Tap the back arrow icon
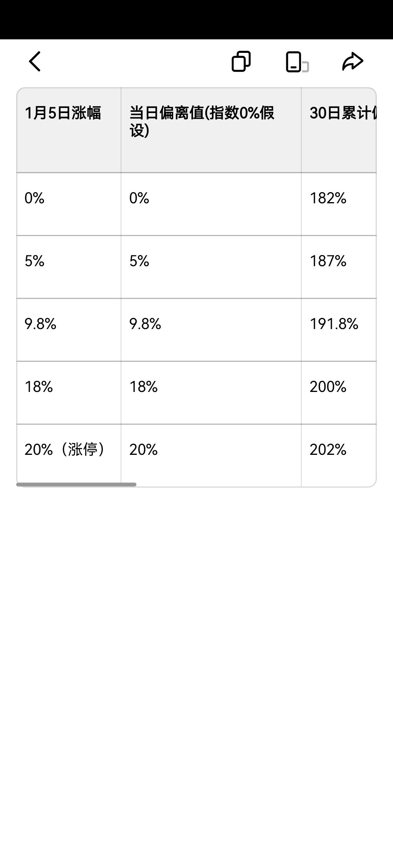This screenshot has height=868, width=393. (x=35, y=62)
